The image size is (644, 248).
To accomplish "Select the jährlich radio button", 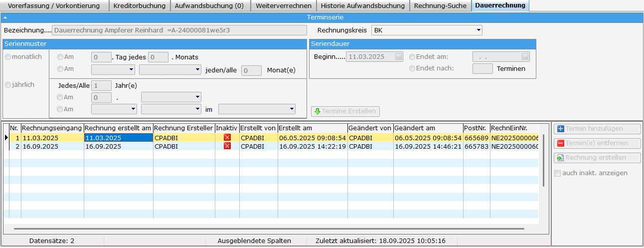I will (8, 85).
